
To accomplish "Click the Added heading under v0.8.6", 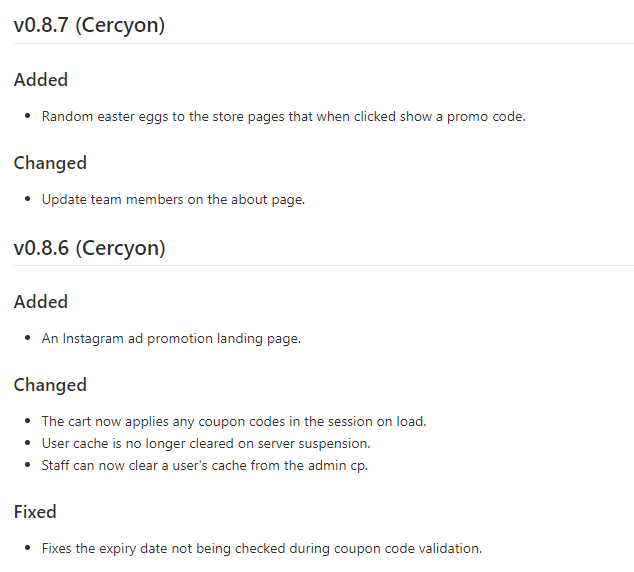I will [x=41, y=302].
